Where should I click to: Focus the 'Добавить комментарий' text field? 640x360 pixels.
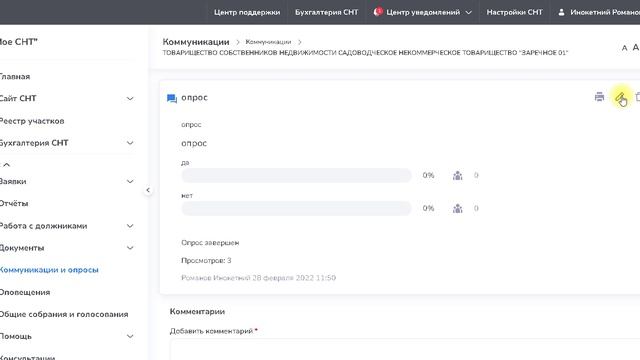[405, 349]
